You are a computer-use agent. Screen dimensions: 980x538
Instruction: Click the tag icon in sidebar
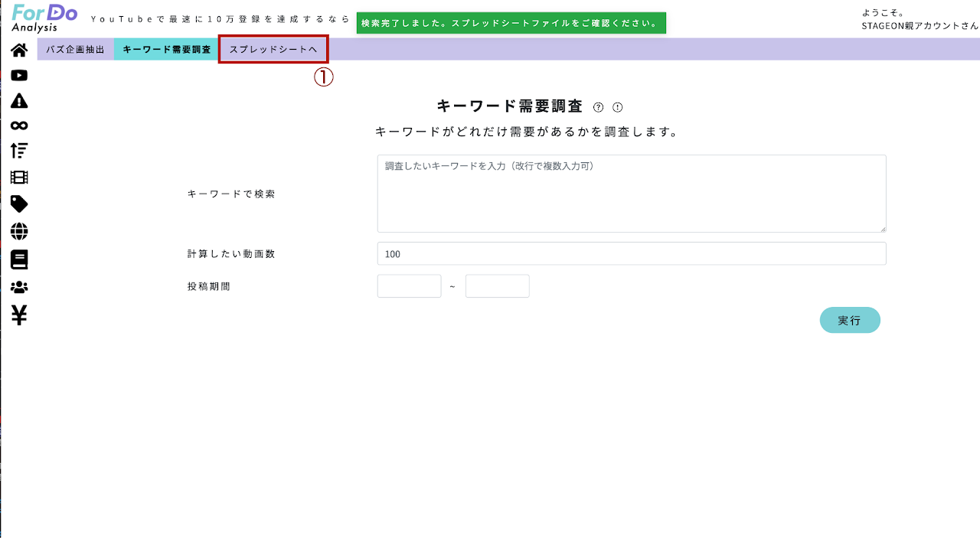point(19,204)
